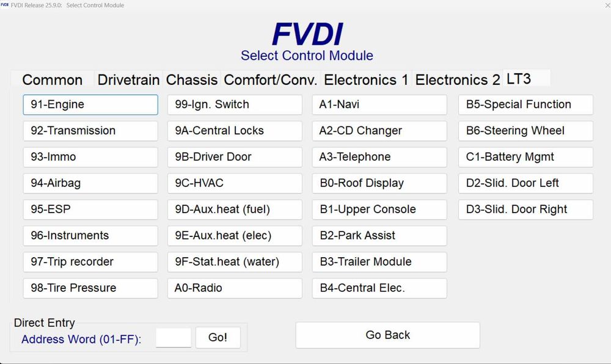This screenshot has width=611, height=364.
Task: Select 9C-HVAC control module
Action: click(x=235, y=183)
